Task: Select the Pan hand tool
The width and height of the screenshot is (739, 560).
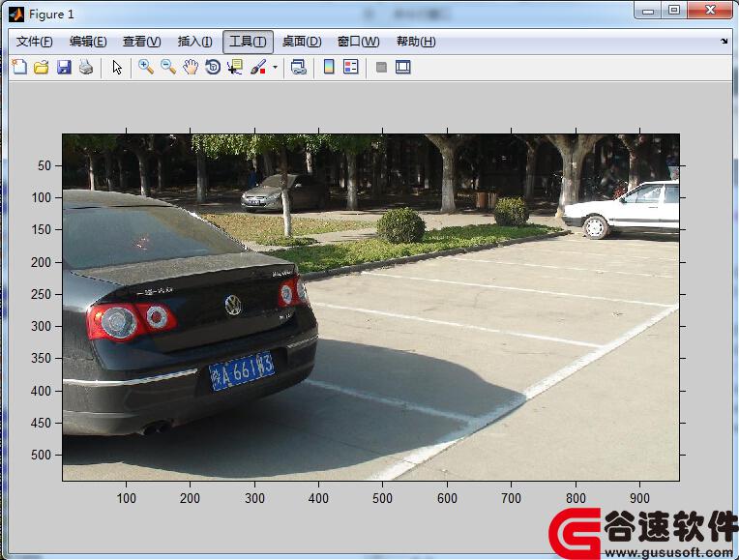Action: 191,67
